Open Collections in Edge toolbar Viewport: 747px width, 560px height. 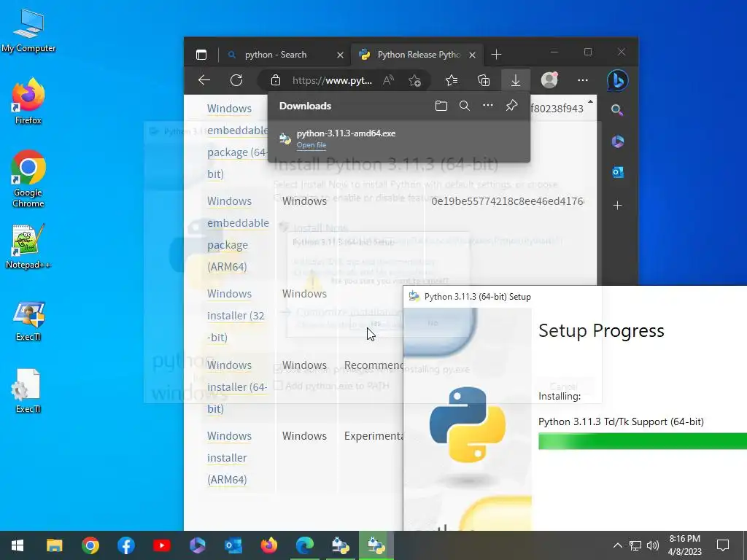pyautogui.click(x=484, y=80)
